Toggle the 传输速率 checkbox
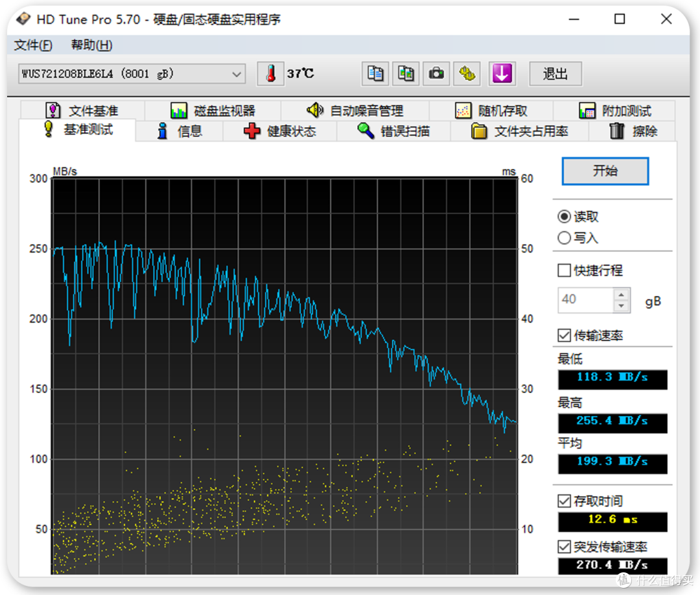 (565, 335)
